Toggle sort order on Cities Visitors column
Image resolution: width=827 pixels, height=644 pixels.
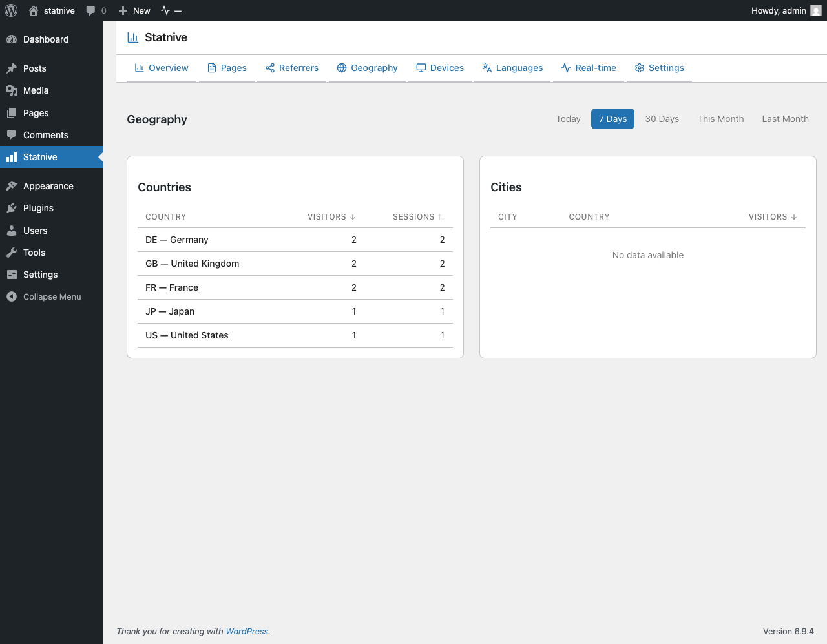pos(773,217)
